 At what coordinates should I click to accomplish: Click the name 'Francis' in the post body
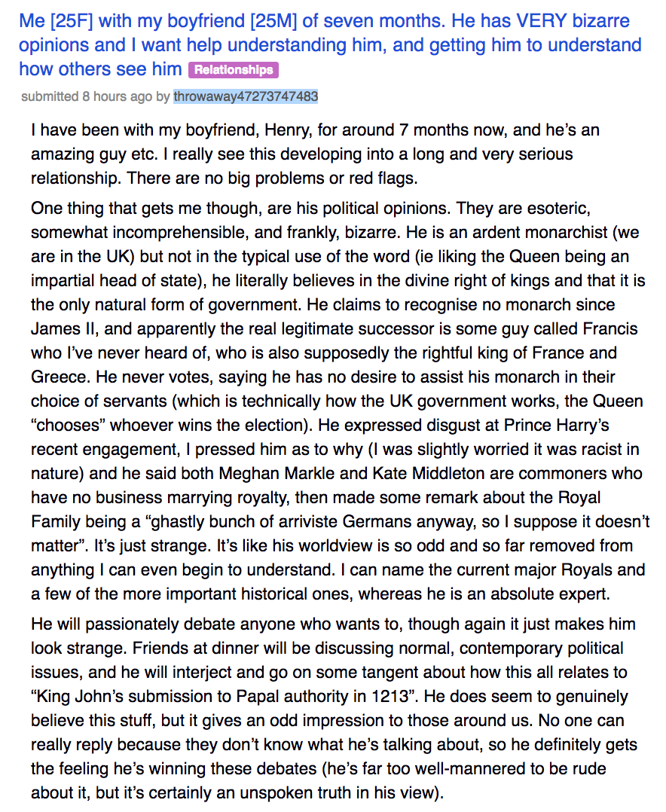(x=610, y=329)
